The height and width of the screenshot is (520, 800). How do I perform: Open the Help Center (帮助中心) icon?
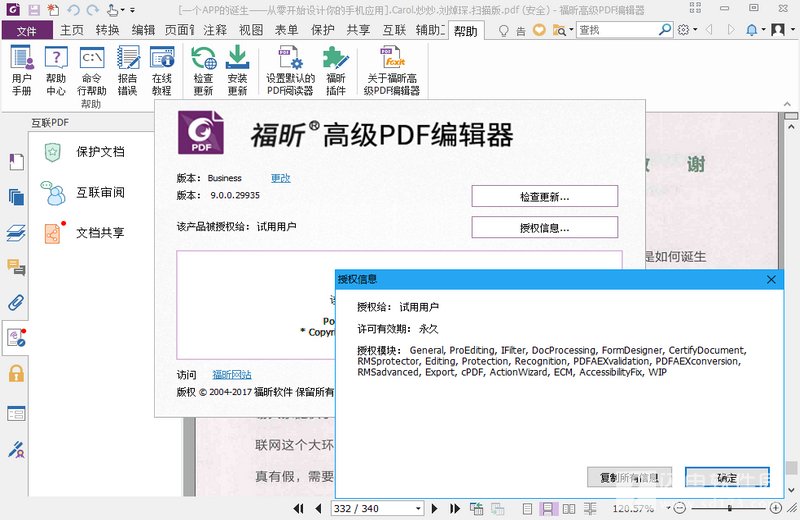[56, 70]
